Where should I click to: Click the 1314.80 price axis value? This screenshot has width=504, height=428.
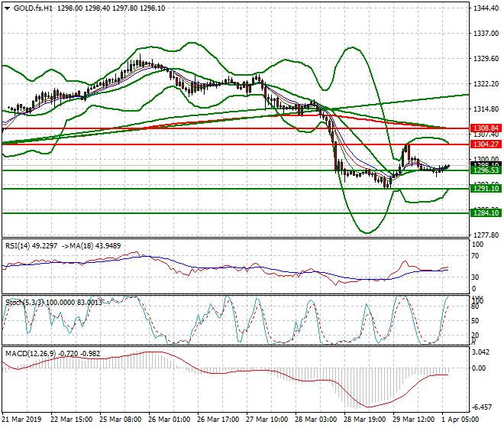tap(486, 109)
